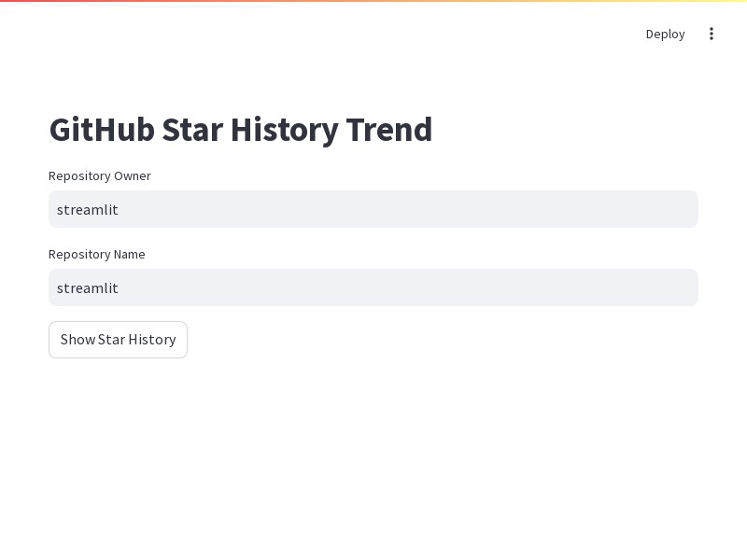Click the GitHub Star History Trend heading

coord(241,130)
